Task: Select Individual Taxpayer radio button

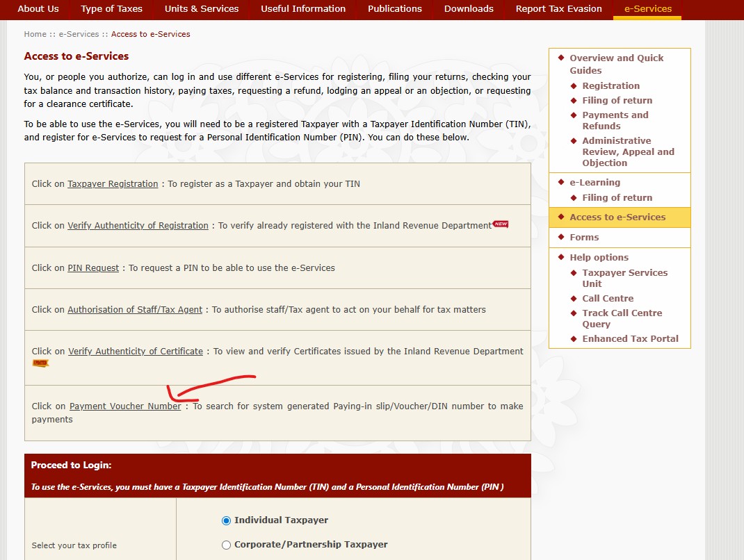Action: pyautogui.click(x=226, y=520)
